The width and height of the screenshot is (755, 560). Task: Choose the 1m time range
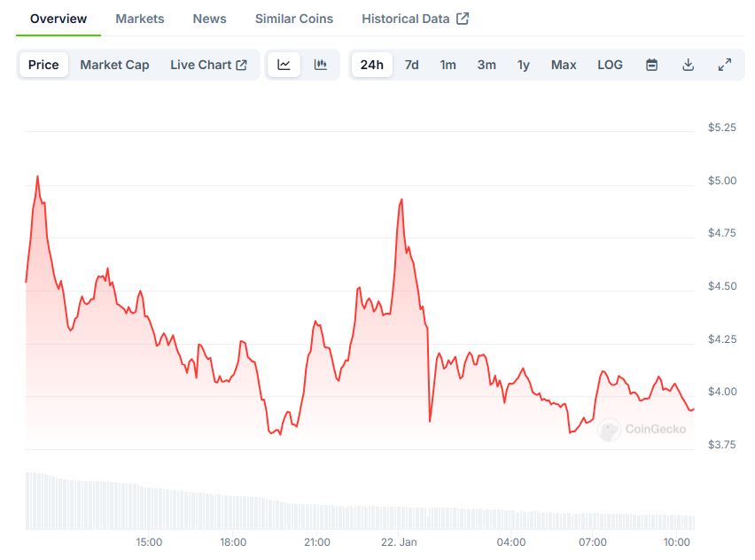coord(448,65)
